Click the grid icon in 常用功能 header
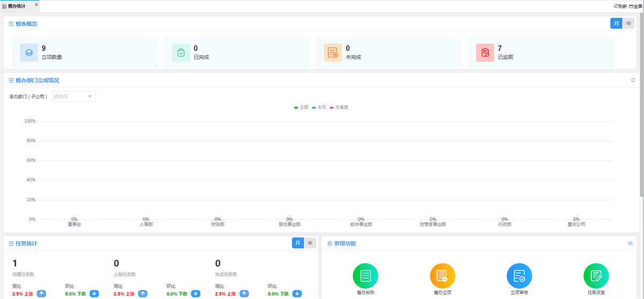Screen dimensions: 644x299 tap(631, 244)
